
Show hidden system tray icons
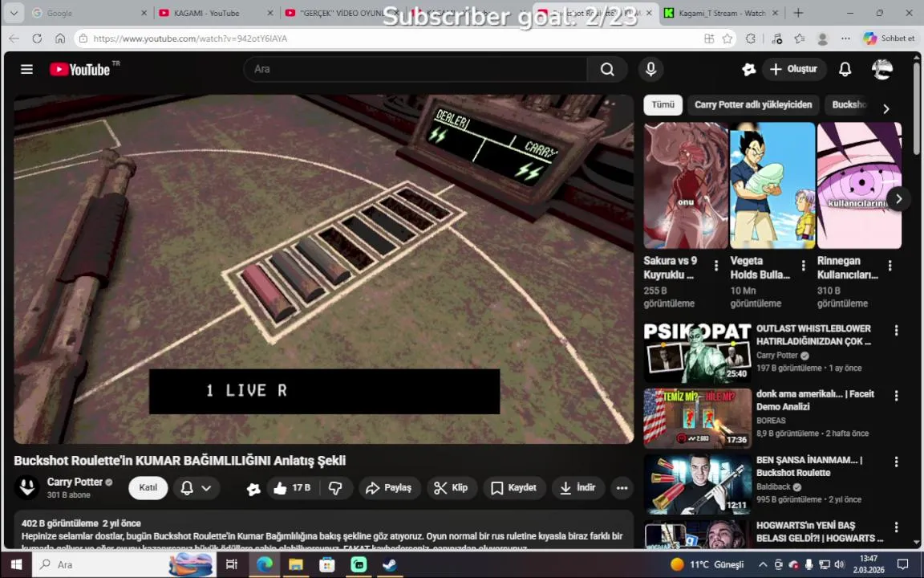tap(763, 564)
